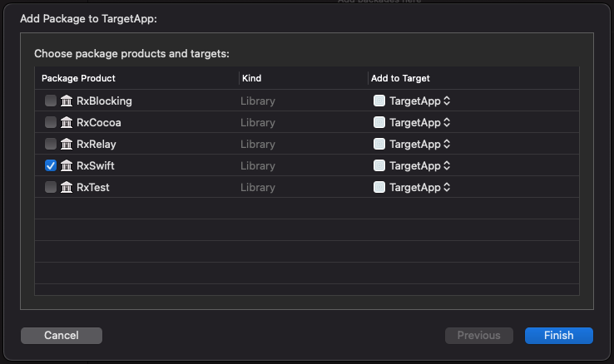Click the Library kind cell for RxCocoa

tap(258, 122)
